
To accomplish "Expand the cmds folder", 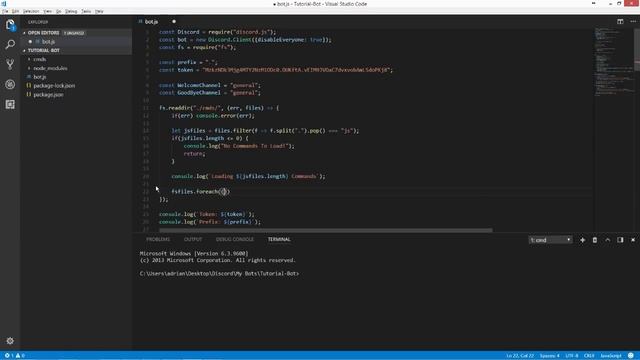I will pyautogui.click(x=39, y=59).
